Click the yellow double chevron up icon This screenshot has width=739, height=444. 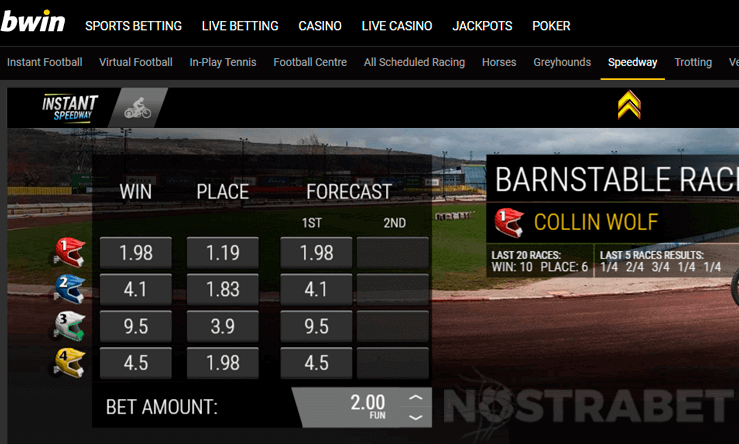[x=629, y=105]
